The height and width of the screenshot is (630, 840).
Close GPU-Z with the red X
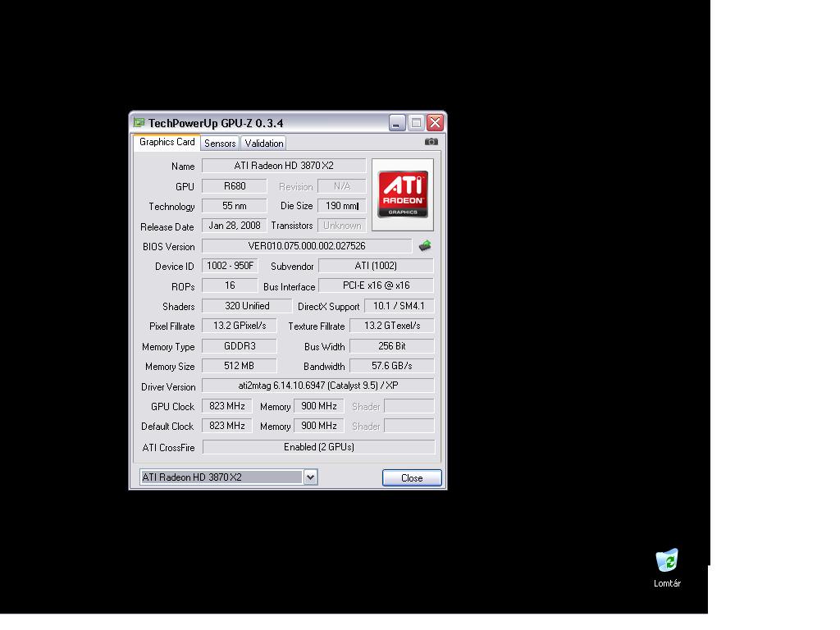[x=435, y=123]
